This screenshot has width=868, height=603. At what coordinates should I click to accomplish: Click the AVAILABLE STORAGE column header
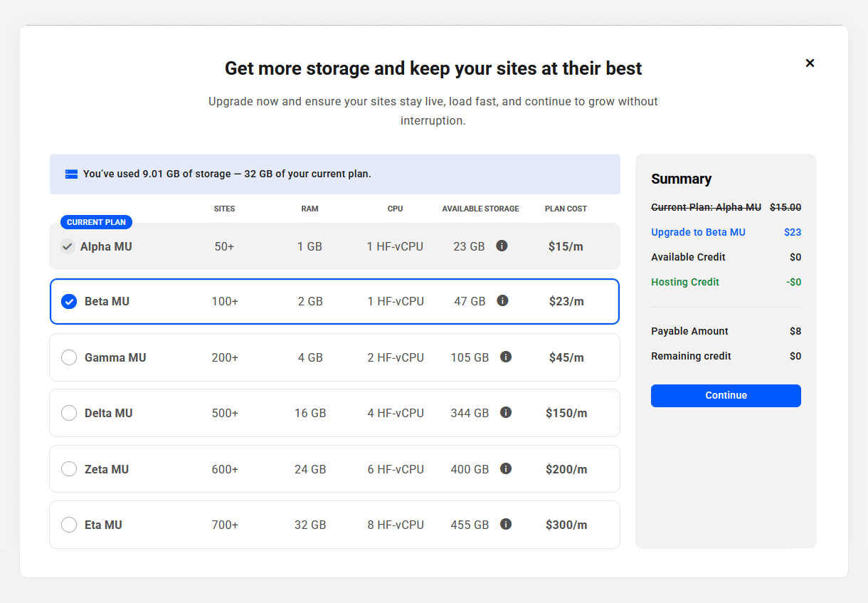tap(480, 209)
